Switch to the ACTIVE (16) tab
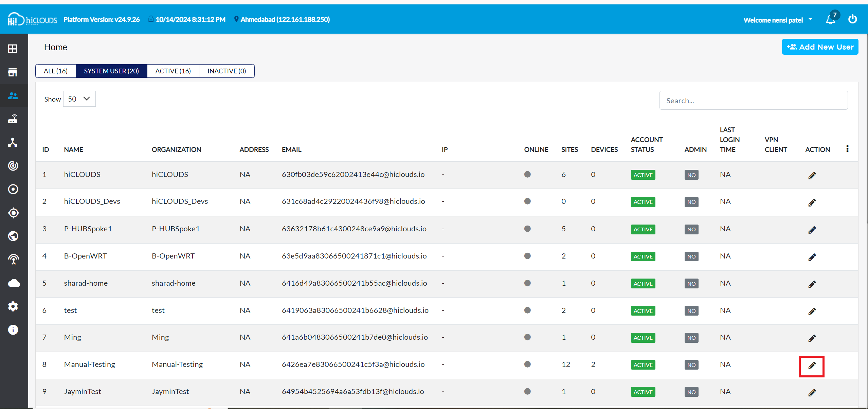868x409 pixels. click(173, 71)
